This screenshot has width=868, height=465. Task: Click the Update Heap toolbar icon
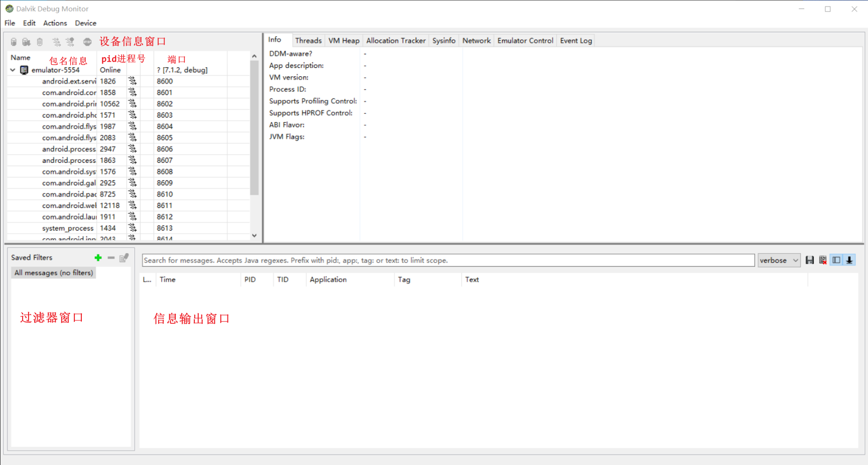pyautogui.click(x=14, y=42)
